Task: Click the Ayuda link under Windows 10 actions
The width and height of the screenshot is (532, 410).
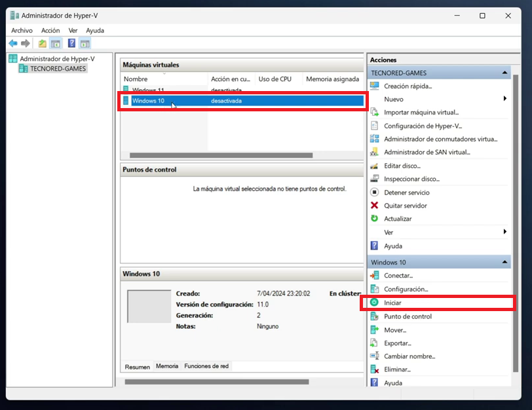Action: click(393, 383)
